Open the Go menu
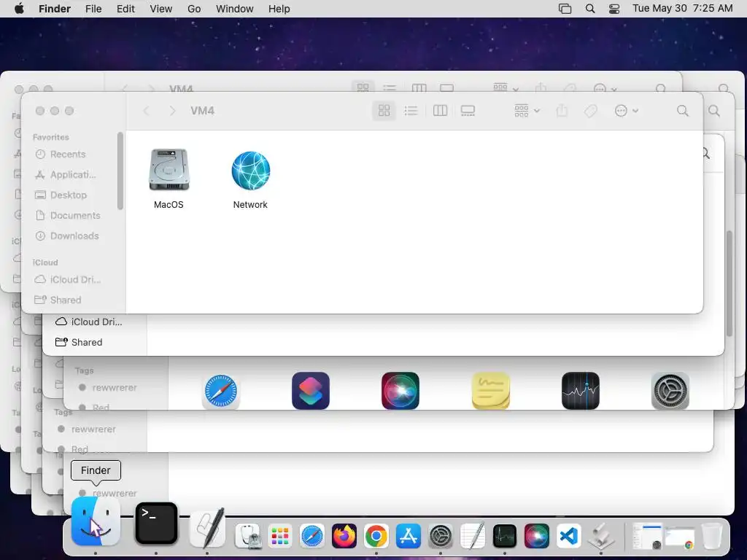 click(x=194, y=9)
